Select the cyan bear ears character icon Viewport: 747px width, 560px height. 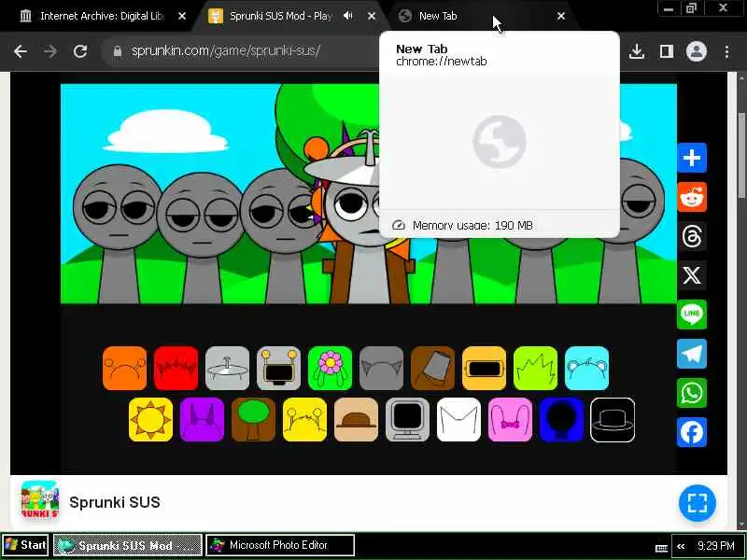click(587, 368)
